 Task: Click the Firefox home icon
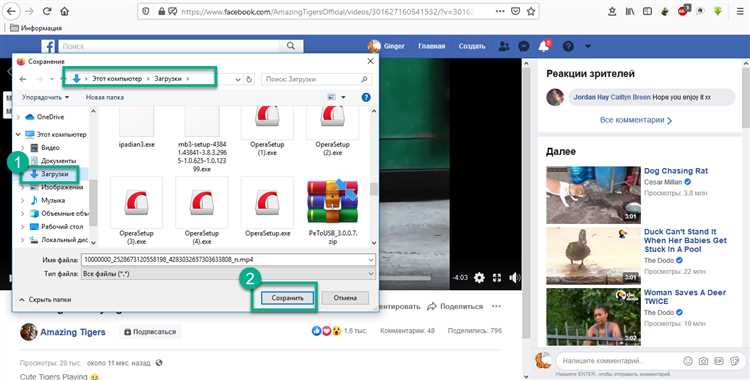click(x=65, y=11)
